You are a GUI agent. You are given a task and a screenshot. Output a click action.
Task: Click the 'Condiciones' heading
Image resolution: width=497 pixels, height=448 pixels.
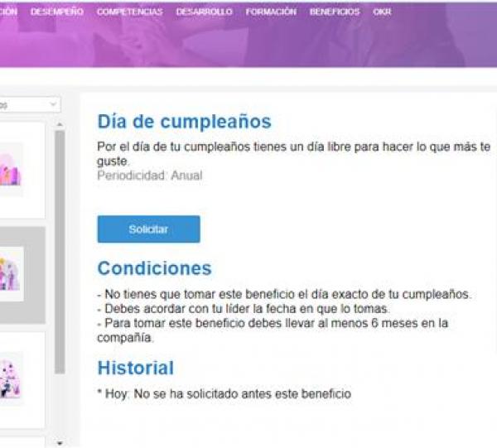[154, 268]
